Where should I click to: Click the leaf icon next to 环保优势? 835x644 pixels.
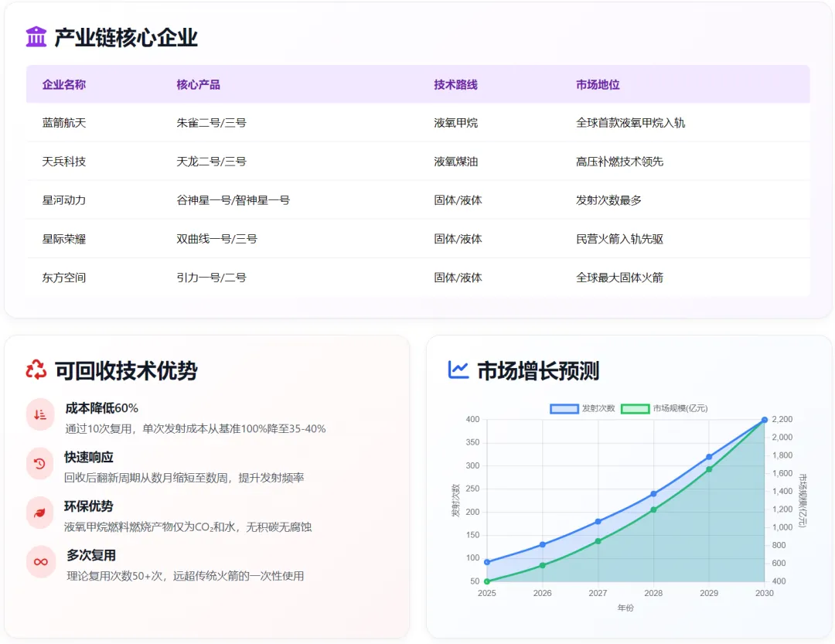40,513
